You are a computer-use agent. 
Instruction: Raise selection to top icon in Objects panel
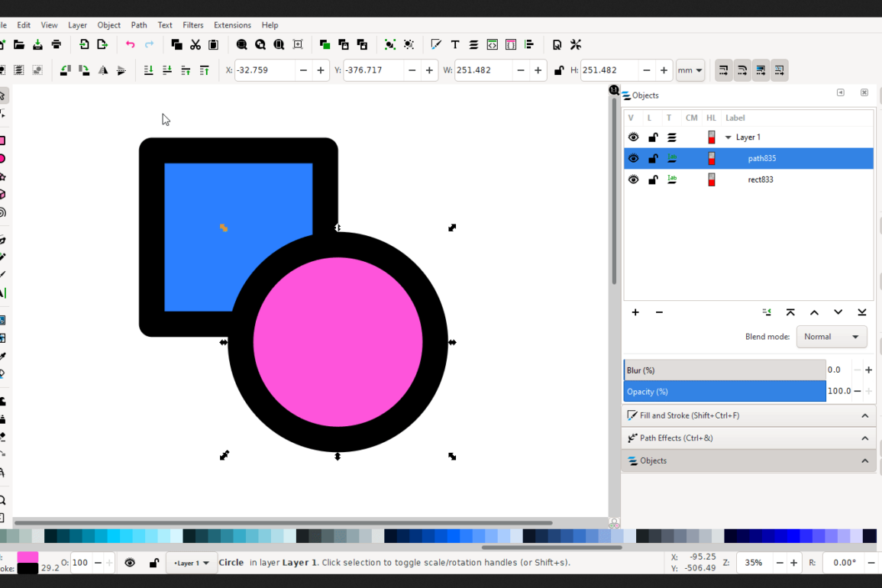790,312
